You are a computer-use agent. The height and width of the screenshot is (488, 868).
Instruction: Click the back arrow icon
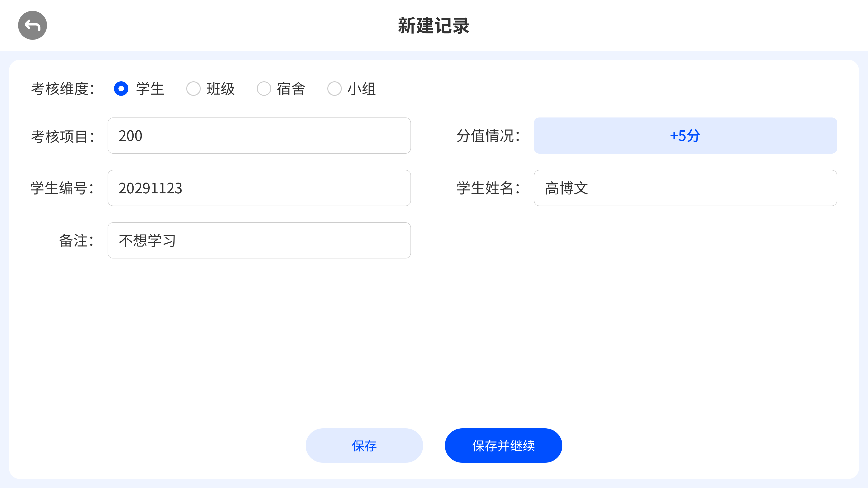[32, 25]
